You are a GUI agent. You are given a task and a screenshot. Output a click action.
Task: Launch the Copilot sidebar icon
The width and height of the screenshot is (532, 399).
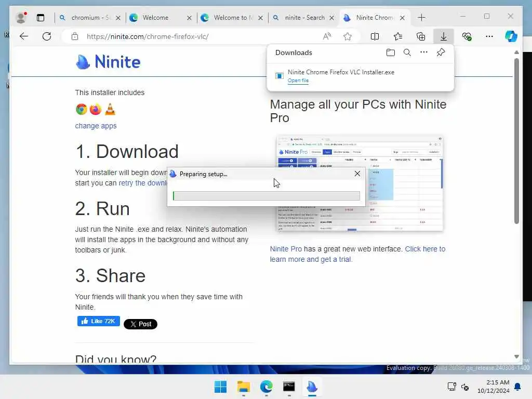511,36
